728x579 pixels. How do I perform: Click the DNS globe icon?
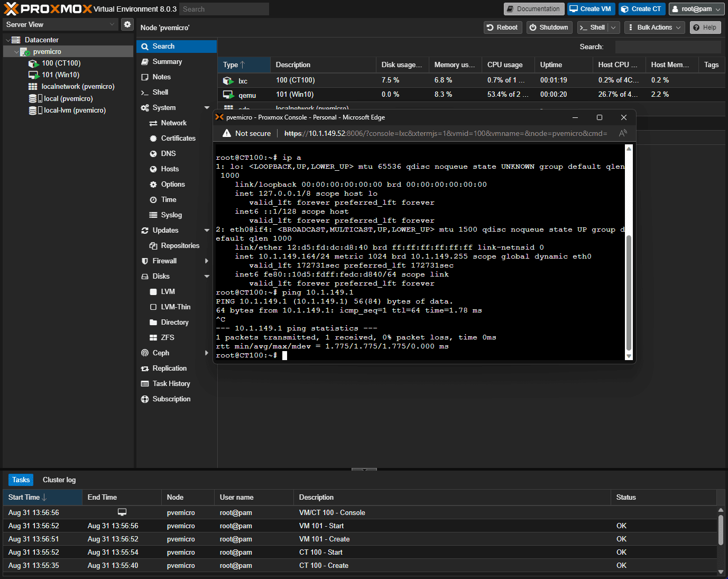coord(153,153)
